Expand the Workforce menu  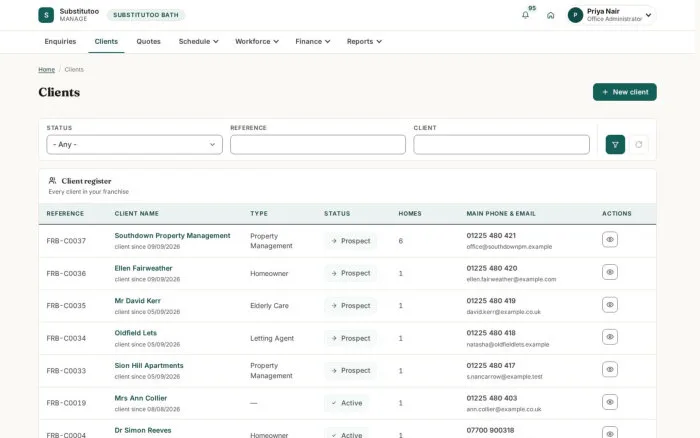pos(257,42)
